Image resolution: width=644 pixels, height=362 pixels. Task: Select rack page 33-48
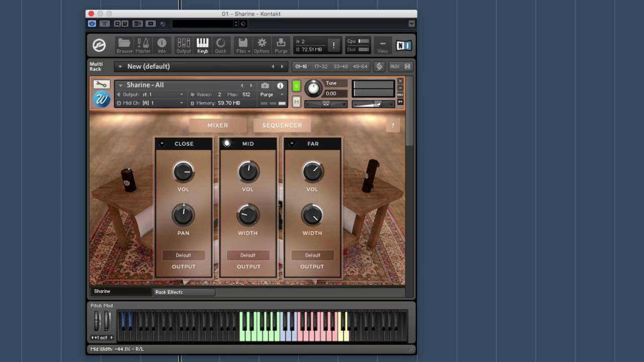pyautogui.click(x=341, y=66)
